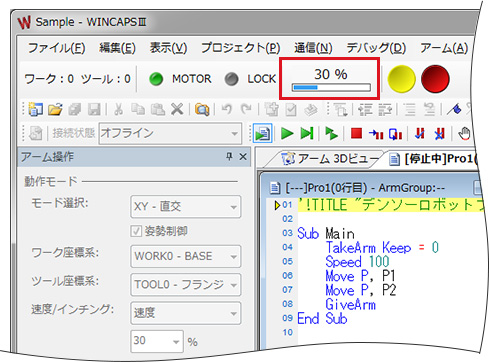Click the 30 % speed progress bar
The image size is (489, 362).
[331, 88]
